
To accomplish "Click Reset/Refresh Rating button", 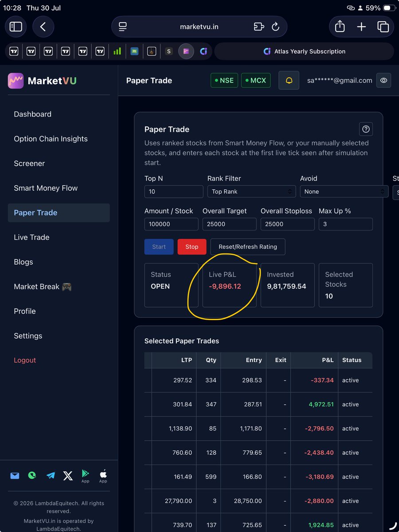I will pos(248,246).
